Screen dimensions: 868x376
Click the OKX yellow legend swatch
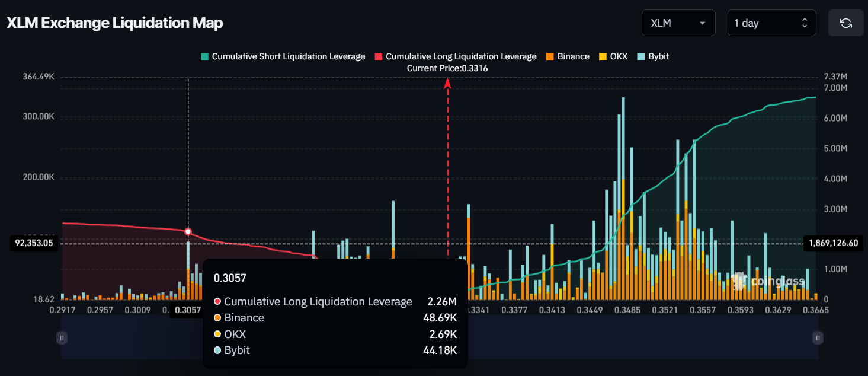[x=603, y=57]
